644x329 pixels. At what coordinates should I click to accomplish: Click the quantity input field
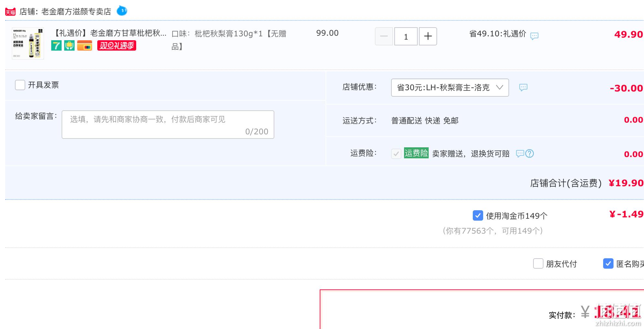coord(406,36)
